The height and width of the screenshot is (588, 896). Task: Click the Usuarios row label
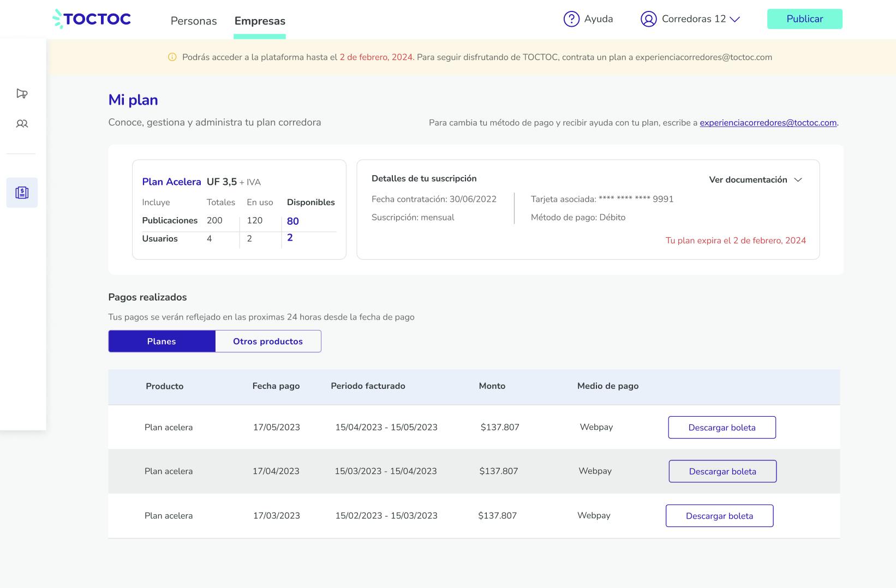160,238
